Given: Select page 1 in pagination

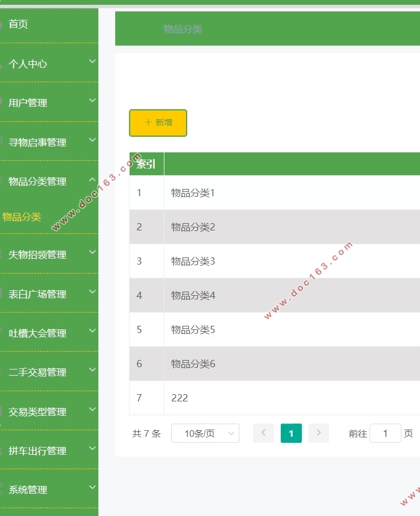Looking at the screenshot, I should [x=292, y=433].
